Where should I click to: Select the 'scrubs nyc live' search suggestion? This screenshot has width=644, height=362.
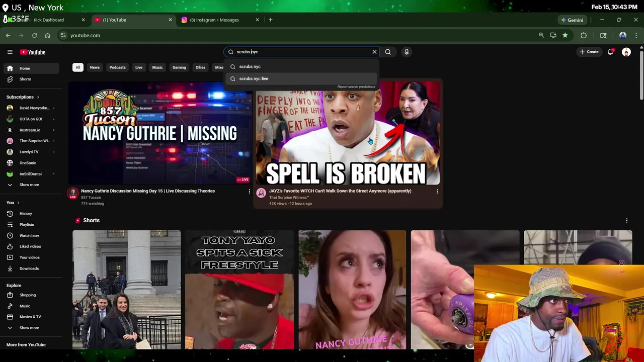(x=301, y=78)
